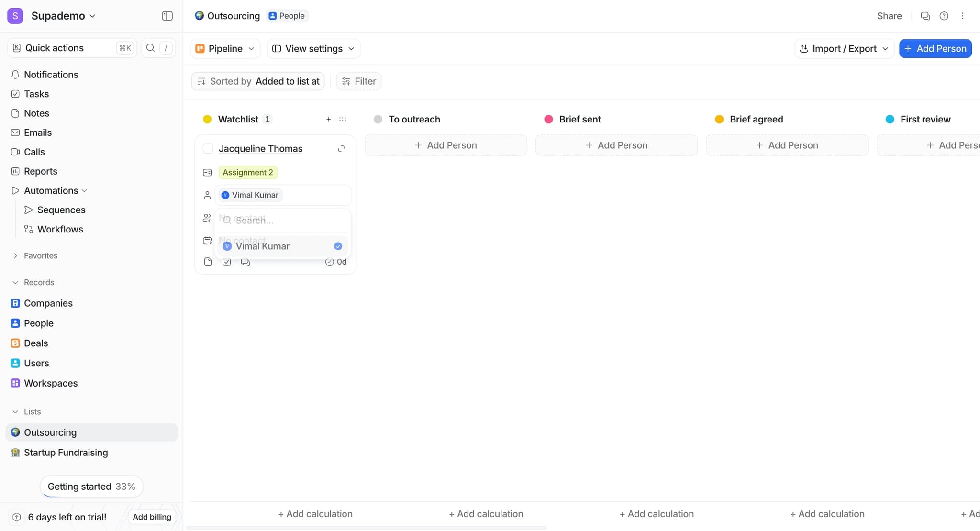Switch to the People tab in the header
Screen dimensions: 980x531
pos(286,15)
